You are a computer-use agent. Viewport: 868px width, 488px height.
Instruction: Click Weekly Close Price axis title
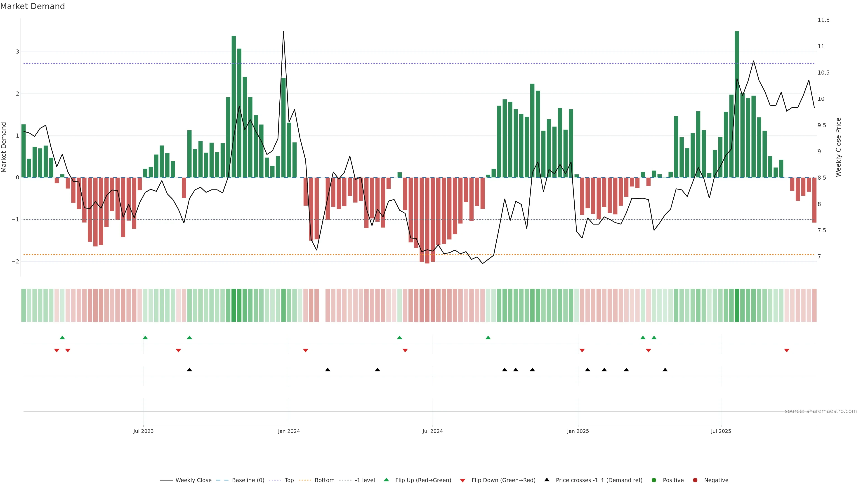coord(838,147)
